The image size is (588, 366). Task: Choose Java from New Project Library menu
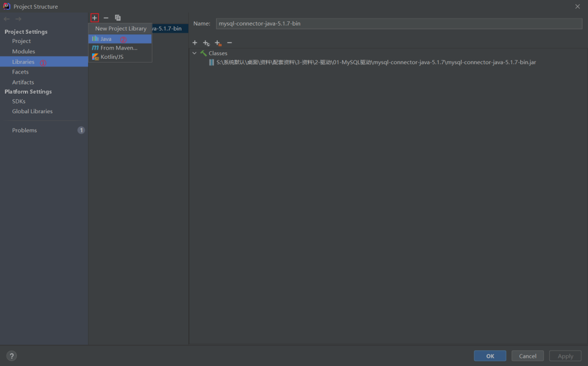click(120, 39)
